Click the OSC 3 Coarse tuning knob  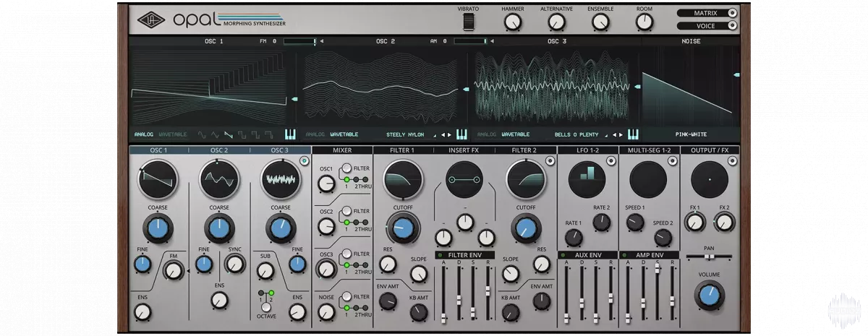pyautogui.click(x=281, y=229)
